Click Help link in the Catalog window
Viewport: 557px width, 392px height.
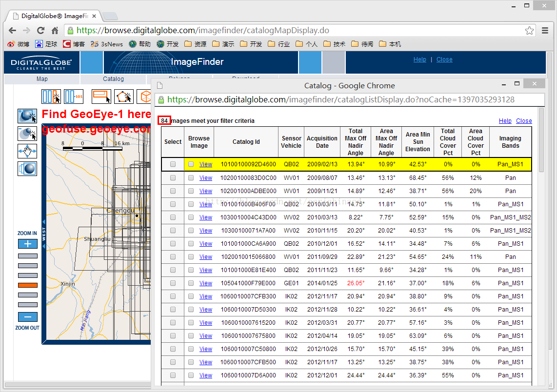tap(505, 121)
